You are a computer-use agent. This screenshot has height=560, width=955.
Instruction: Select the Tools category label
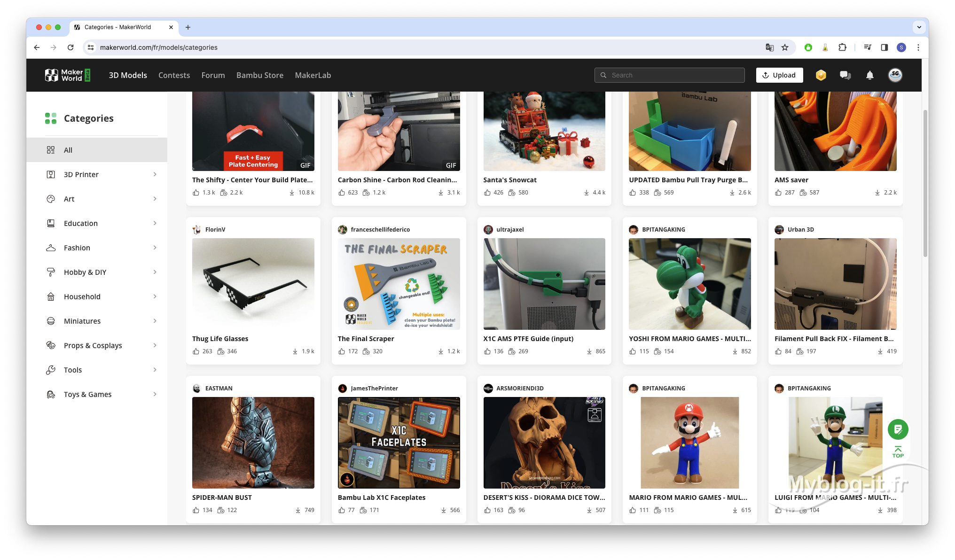coord(73,370)
